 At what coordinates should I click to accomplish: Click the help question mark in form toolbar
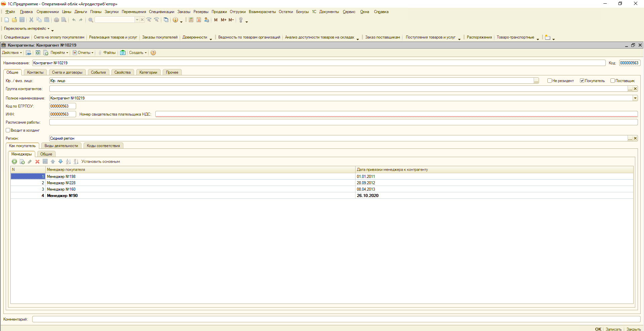click(x=153, y=53)
